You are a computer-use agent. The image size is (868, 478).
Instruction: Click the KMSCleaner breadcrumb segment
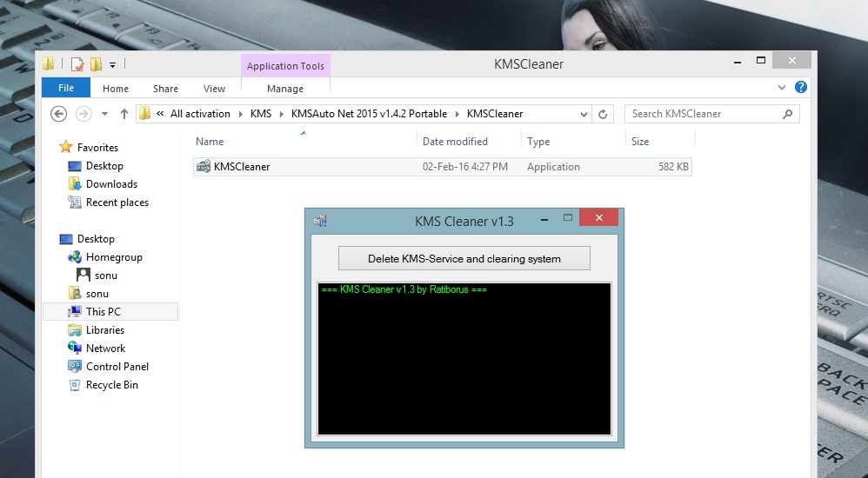click(x=495, y=113)
